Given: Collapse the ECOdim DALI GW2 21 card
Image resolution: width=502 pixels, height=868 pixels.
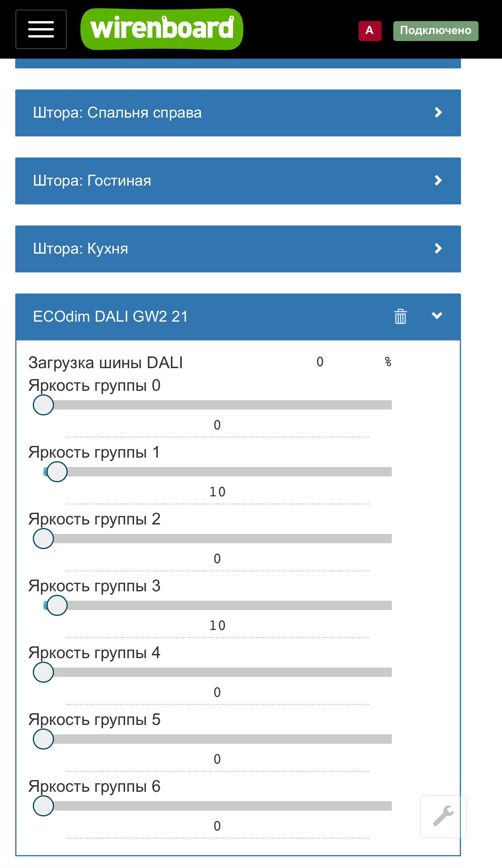Looking at the screenshot, I should (437, 316).
